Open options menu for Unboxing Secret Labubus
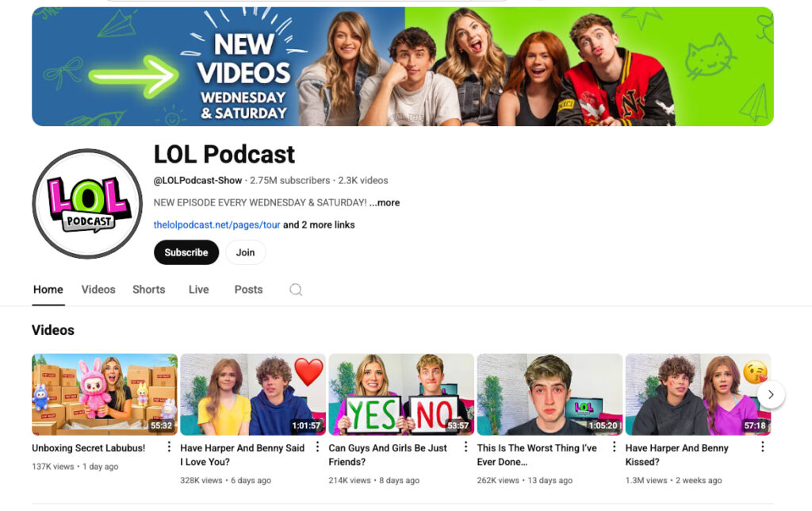The height and width of the screenshot is (511, 812). (169, 448)
